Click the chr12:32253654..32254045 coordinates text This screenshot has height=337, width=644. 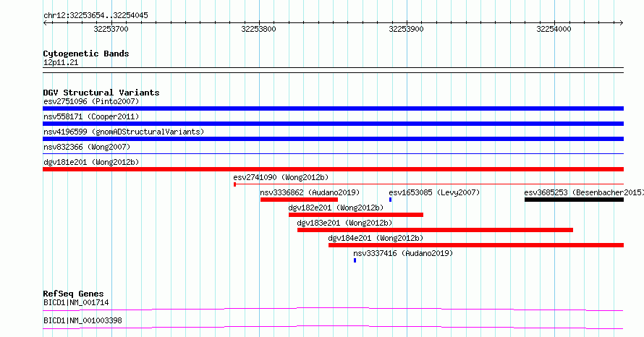(96, 15)
